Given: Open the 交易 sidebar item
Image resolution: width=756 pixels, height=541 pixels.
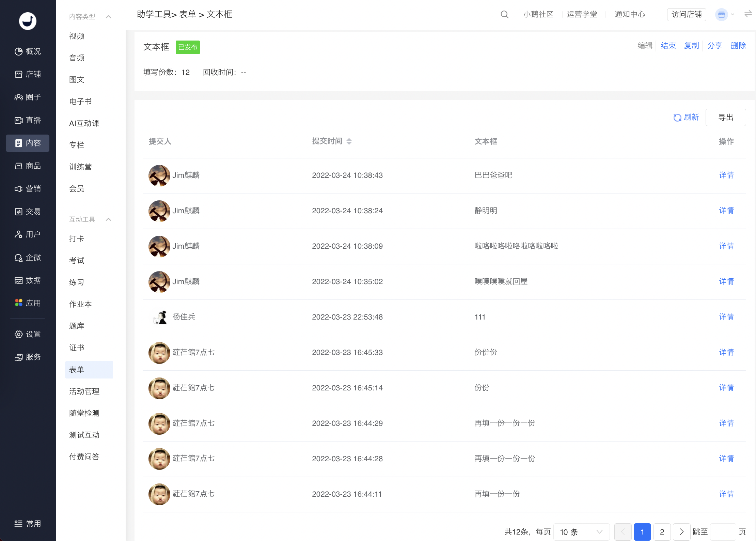Looking at the screenshot, I should [28, 212].
